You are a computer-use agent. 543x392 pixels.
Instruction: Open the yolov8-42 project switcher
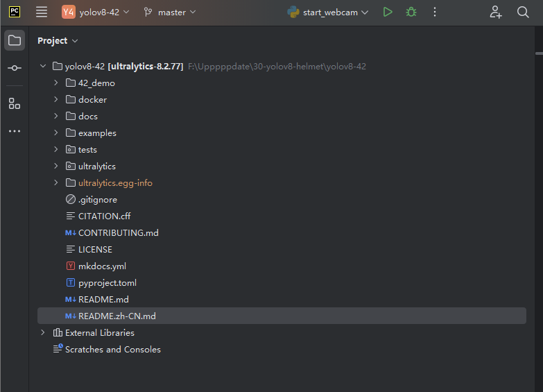click(x=96, y=12)
